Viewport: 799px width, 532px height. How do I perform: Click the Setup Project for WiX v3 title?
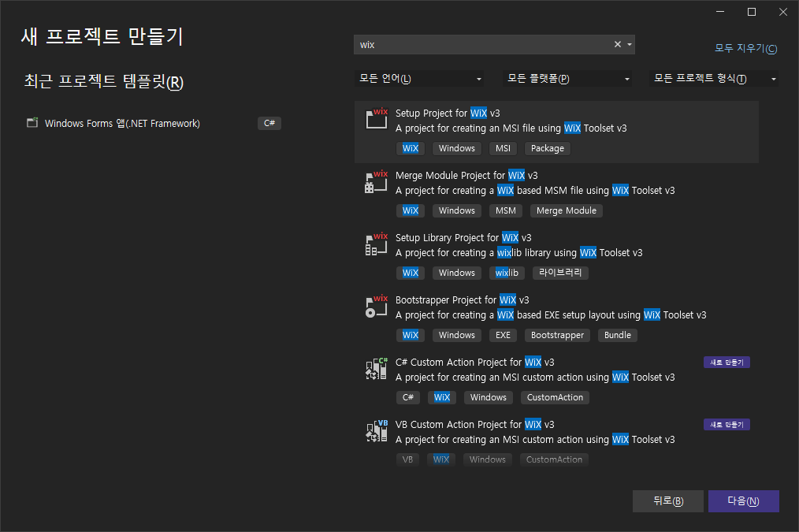[x=448, y=113]
